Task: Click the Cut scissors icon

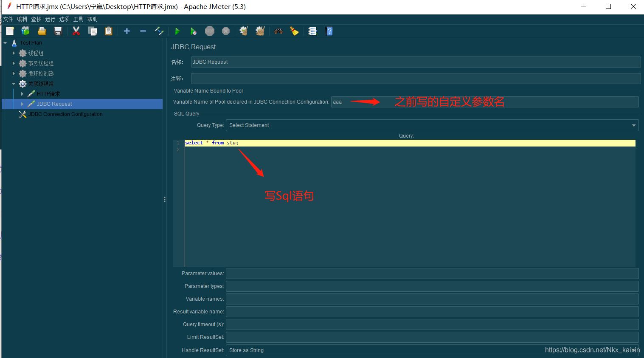Action: 76,31
